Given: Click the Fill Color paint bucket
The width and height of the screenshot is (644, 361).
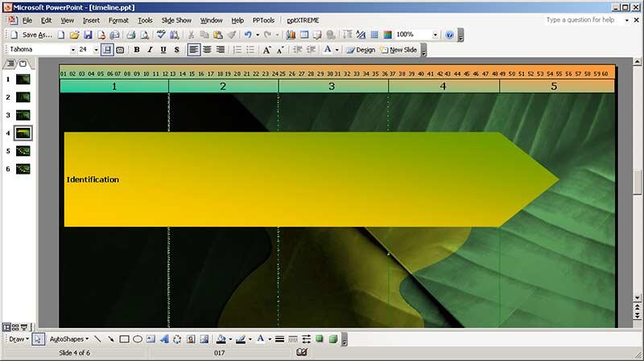Looking at the screenshot, I should (221, 339).
